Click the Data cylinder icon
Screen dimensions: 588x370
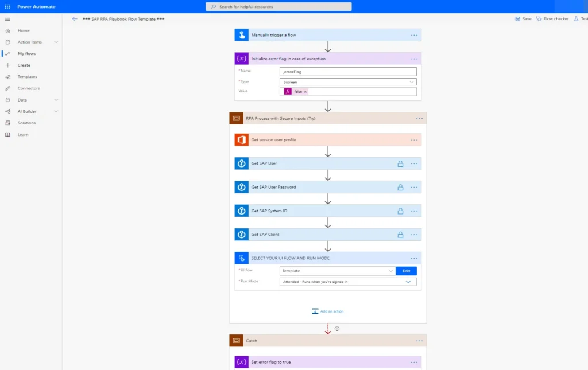[8, 100]
